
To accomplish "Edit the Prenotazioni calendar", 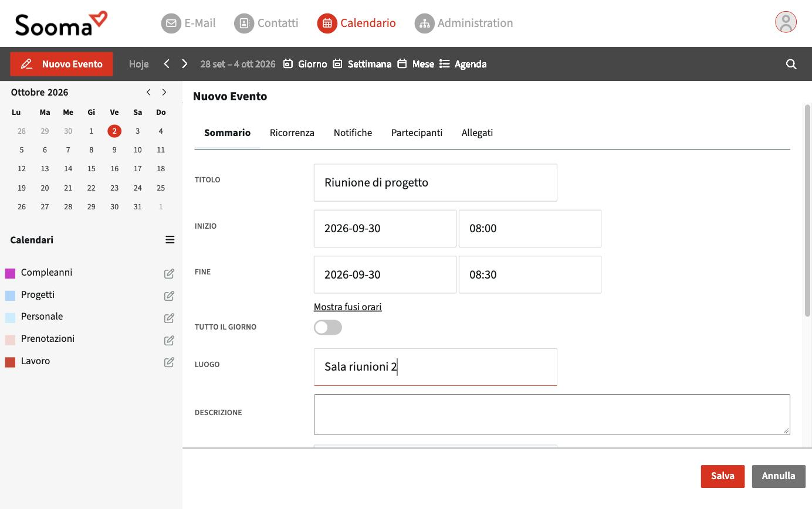I will tap(169, 340).
